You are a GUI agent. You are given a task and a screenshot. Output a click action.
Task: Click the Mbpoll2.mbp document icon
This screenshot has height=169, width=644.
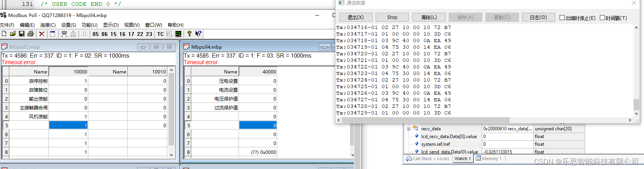click(5, 47)
